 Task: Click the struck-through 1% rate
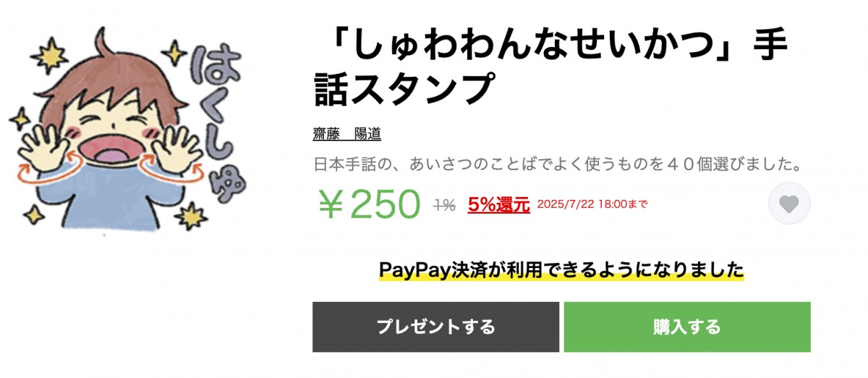[444, 205]
